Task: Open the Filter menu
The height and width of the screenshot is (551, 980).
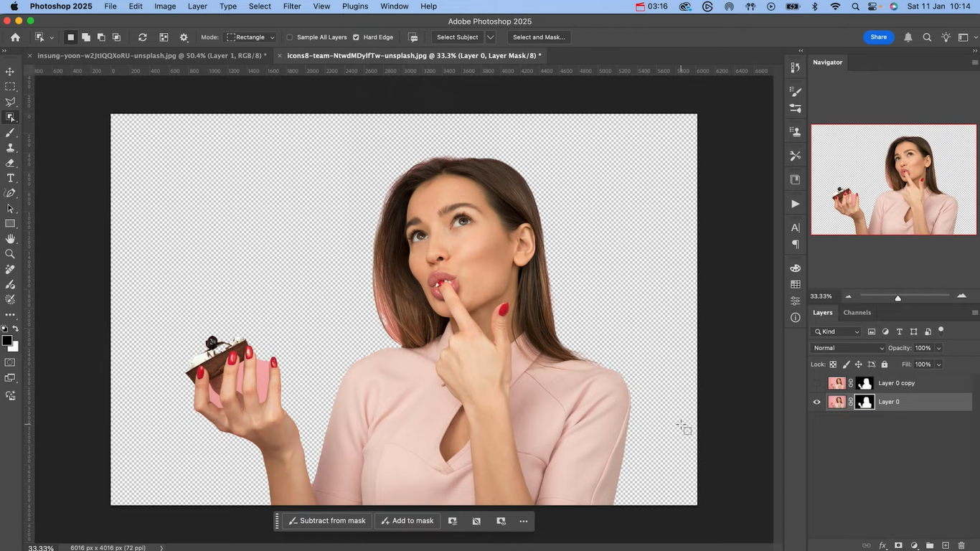Action: (291, 6)
